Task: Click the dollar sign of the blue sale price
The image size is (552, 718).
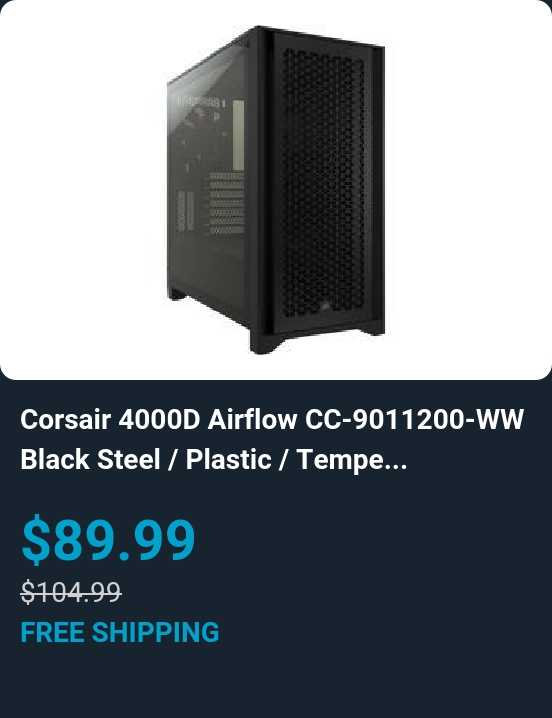Action: 36,538
